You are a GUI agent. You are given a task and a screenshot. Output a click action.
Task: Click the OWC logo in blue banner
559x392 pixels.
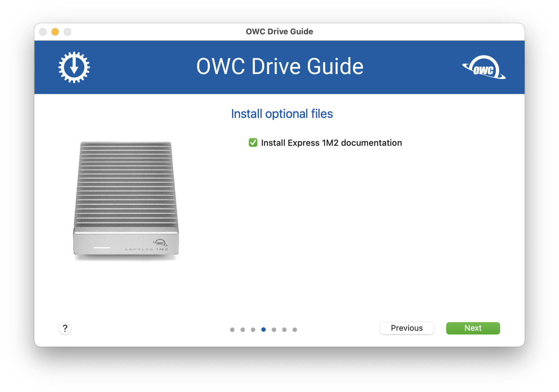coord(484,67)
